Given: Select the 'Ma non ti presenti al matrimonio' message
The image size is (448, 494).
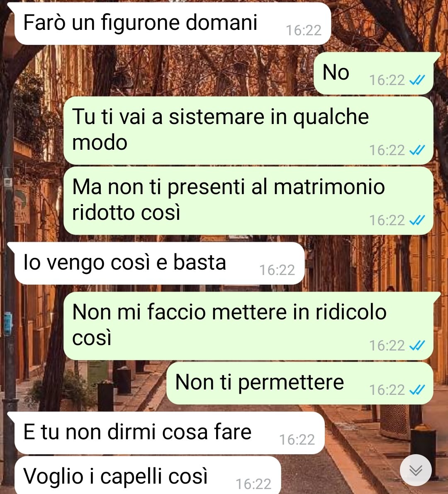Looking at the screenshot, I should click(248, 201).
